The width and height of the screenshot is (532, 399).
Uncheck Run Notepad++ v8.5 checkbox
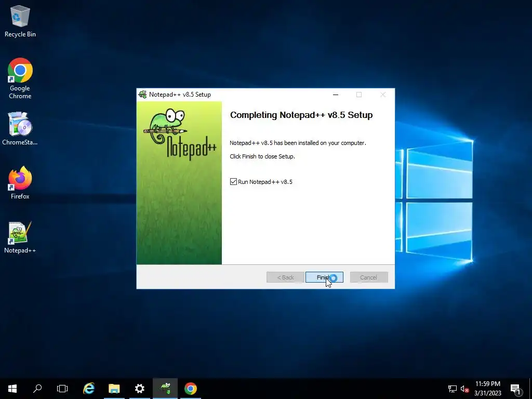click(233, 182)
